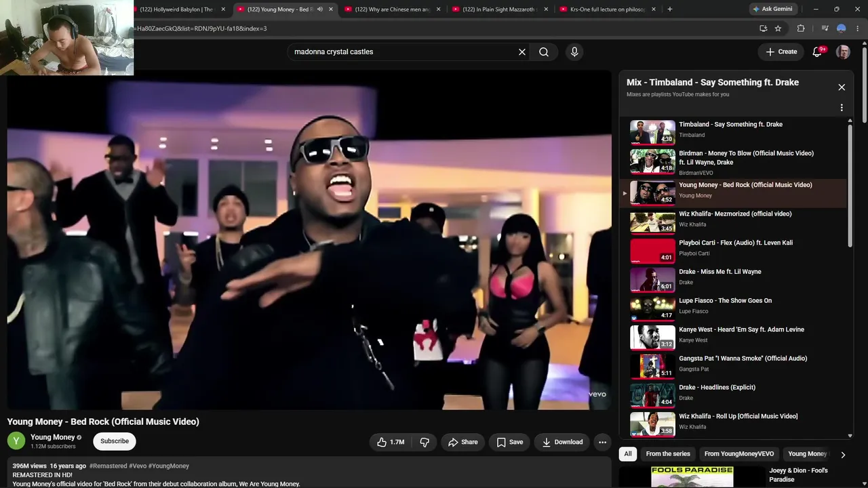Click 'Kanye West - Heard 'Em Say' title
Screen dimensions: 868x488
[742, 329]
